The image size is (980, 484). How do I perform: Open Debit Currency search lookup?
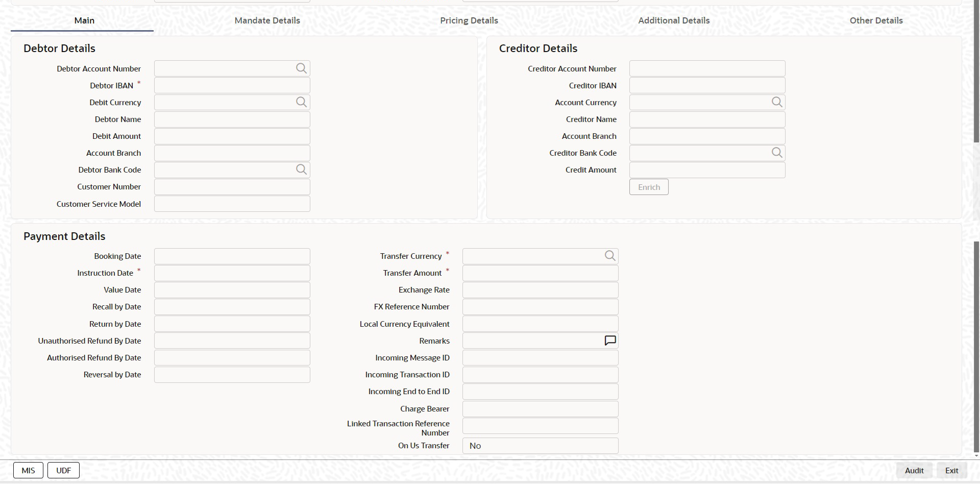click(301, 102)
